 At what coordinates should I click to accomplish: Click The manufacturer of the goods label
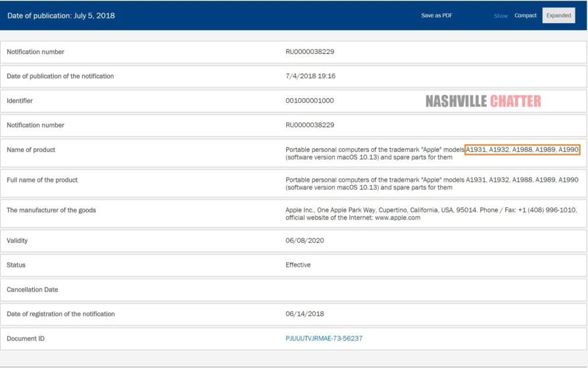click(51, 211)
